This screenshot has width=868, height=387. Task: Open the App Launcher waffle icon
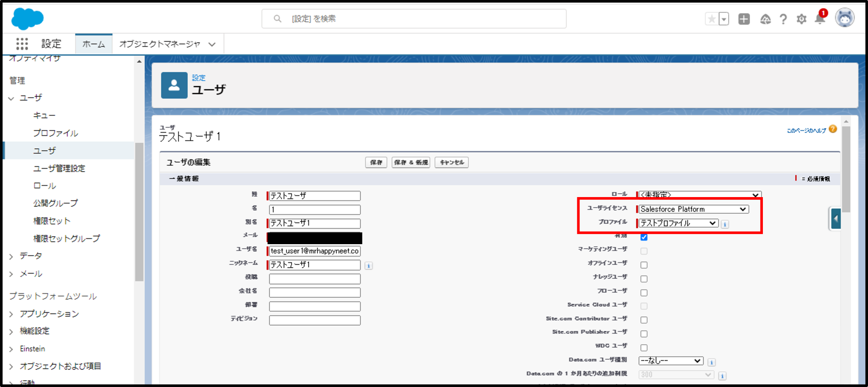(22, 44)
